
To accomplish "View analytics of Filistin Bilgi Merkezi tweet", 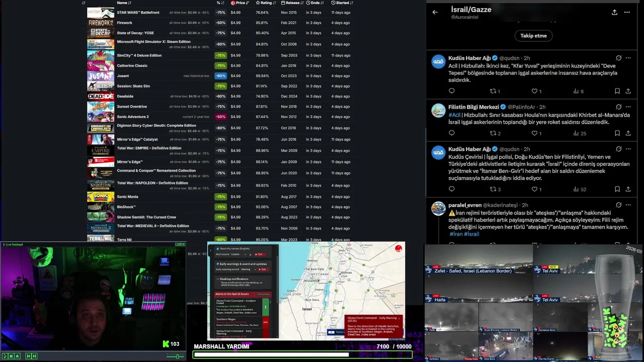I will (580, 133).
